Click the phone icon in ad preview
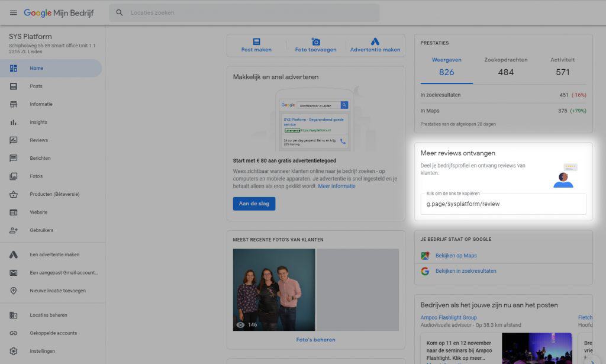606x364 pixels. 343,141
